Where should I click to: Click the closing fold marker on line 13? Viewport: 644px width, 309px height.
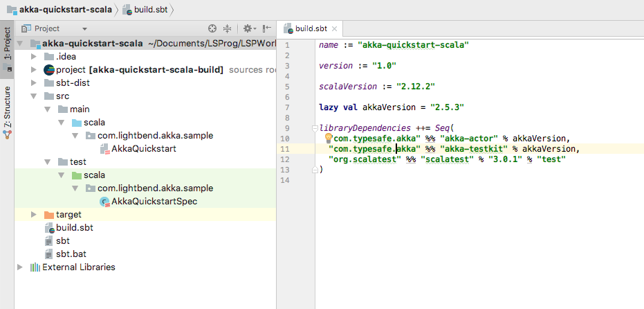coord(315,169)
